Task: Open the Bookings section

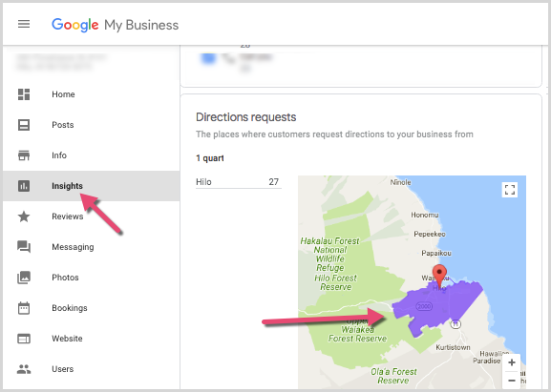Action: click(70, 308)
